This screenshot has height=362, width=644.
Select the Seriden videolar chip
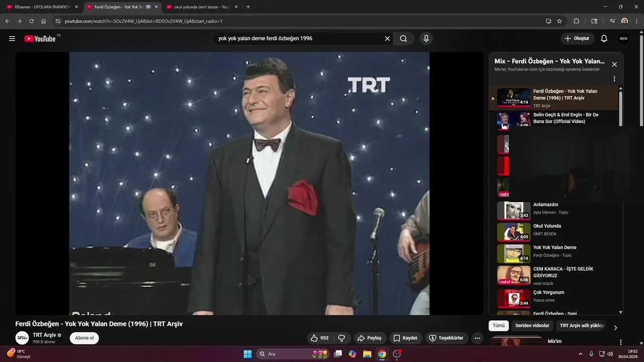[533, 326]
